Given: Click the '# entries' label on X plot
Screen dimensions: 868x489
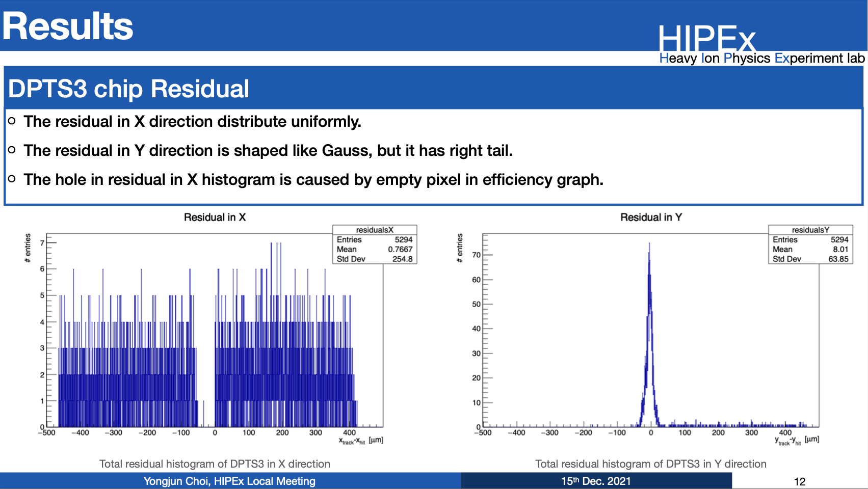Looking at the screenshot, I should 28,248.
